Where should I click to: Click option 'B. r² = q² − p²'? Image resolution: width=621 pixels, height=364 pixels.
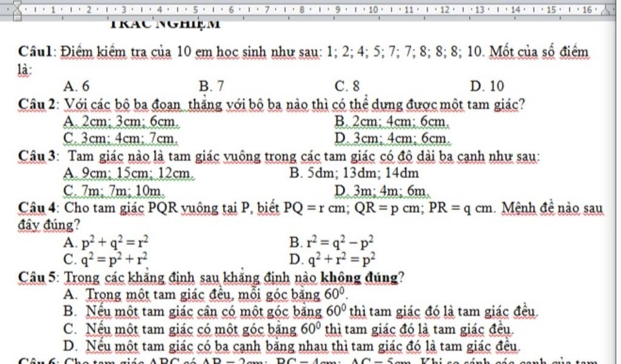332,241
